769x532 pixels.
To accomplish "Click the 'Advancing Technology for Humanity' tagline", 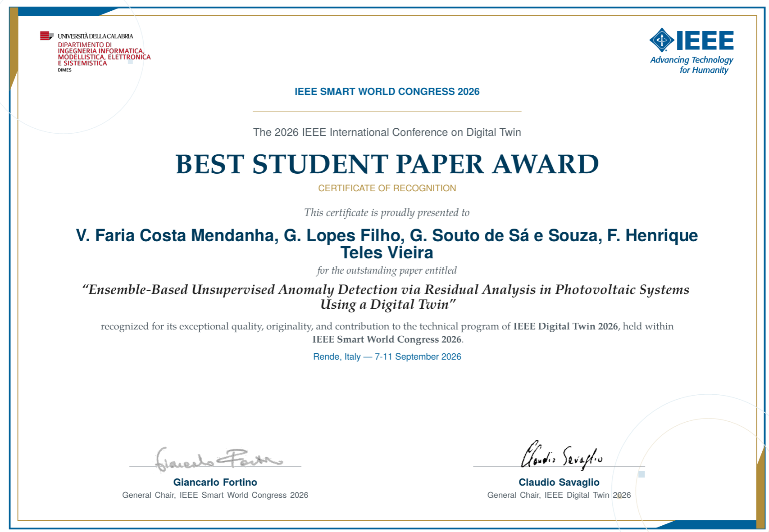I will point(692,65).
